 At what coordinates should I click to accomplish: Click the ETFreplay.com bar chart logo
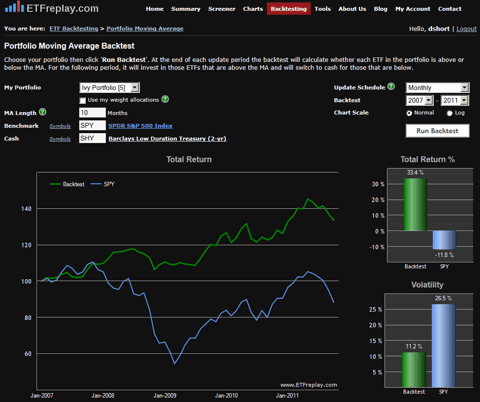coord(15,7)
